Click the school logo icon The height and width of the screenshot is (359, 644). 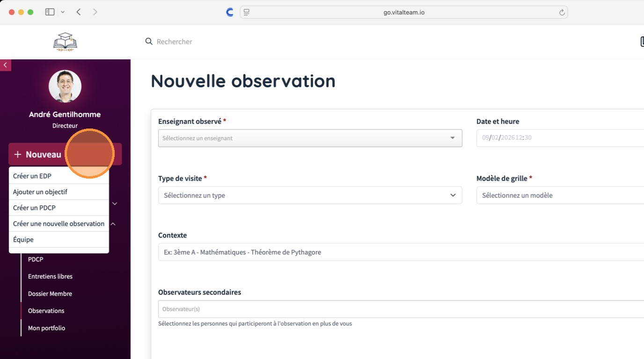tap(65, 42)
